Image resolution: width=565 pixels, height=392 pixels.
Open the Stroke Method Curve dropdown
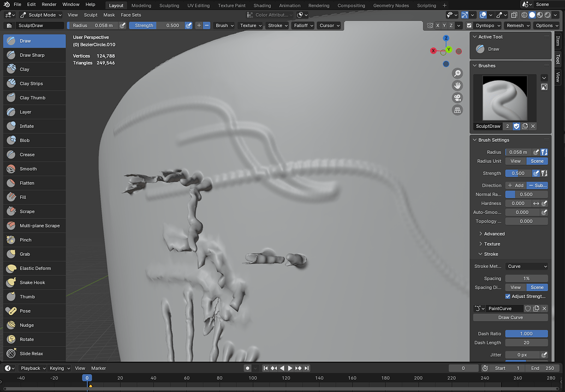(526, 266)
